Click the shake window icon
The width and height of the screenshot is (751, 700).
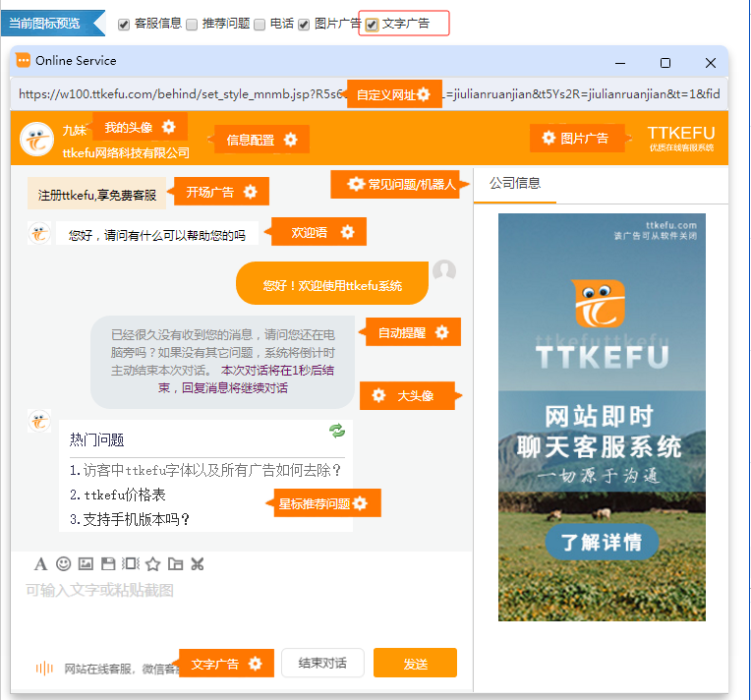coord(131,564)
